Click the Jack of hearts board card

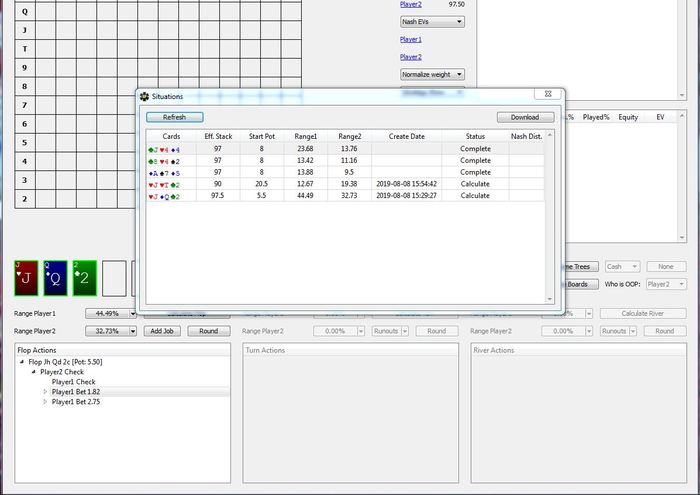26,278
